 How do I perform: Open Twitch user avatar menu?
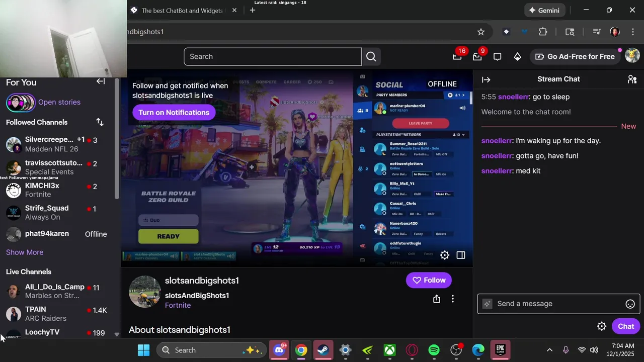click(x=632, y=56)
